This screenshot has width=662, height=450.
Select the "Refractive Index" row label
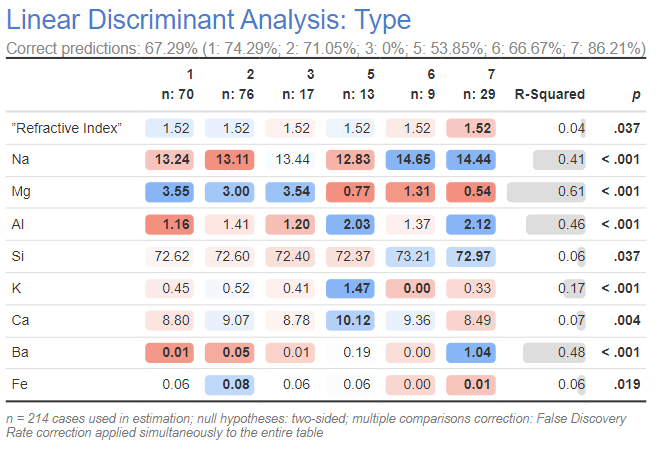coord(67,128)
